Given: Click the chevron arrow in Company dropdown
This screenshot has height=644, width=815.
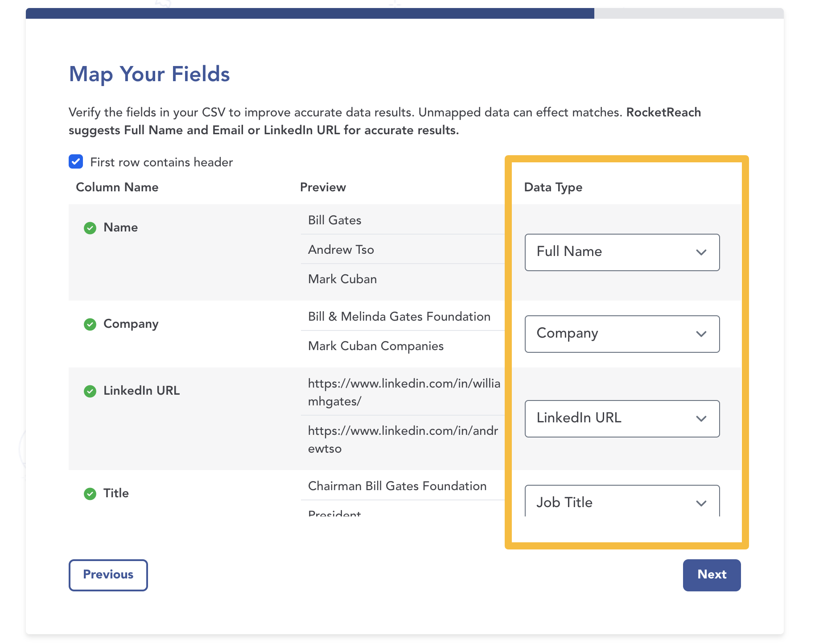Looking at the screenshot, I should pyautogui.click(x=701, y=334).
